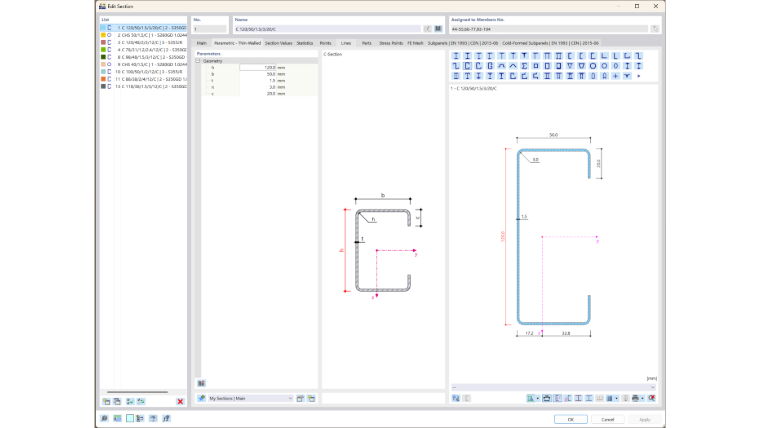Image resolution: width=760 pixels, height=428 pixels.
Task: Click the pin icon left of My Sections
Action: point(201,398)
